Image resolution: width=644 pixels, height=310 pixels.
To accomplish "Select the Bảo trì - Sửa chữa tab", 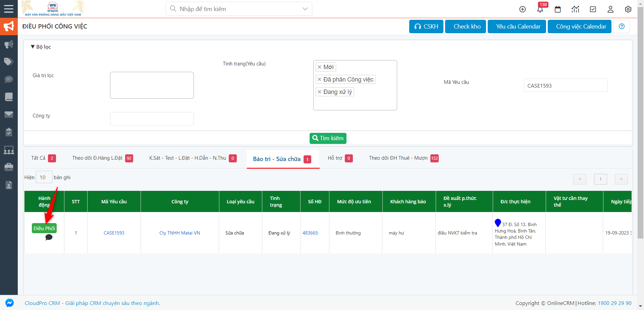I will click(283, 159).
